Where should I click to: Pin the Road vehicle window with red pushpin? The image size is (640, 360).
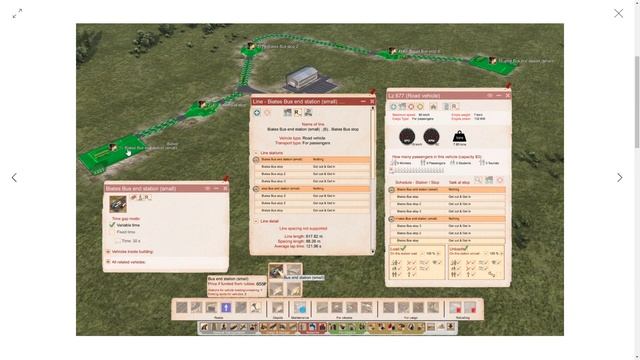(508, 85)
